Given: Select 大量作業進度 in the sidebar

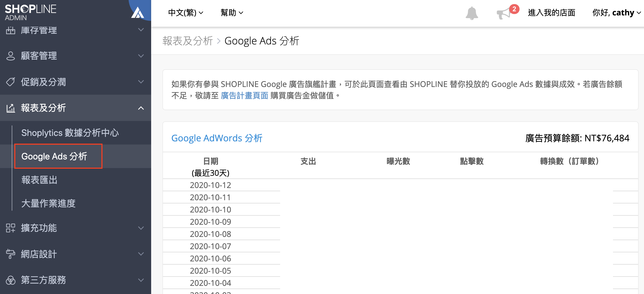Looking at the screenshot, I should pos(48,203).
